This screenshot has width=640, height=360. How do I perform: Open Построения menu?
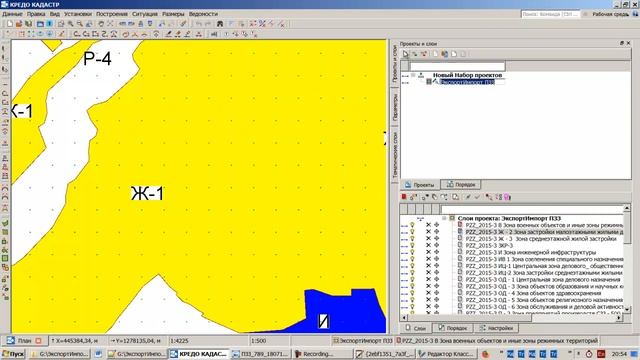pyautogui.click(x=112, y=14)
